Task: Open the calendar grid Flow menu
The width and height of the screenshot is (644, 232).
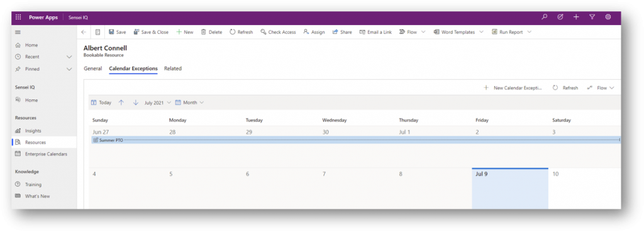Action: [x=601, y=88]
